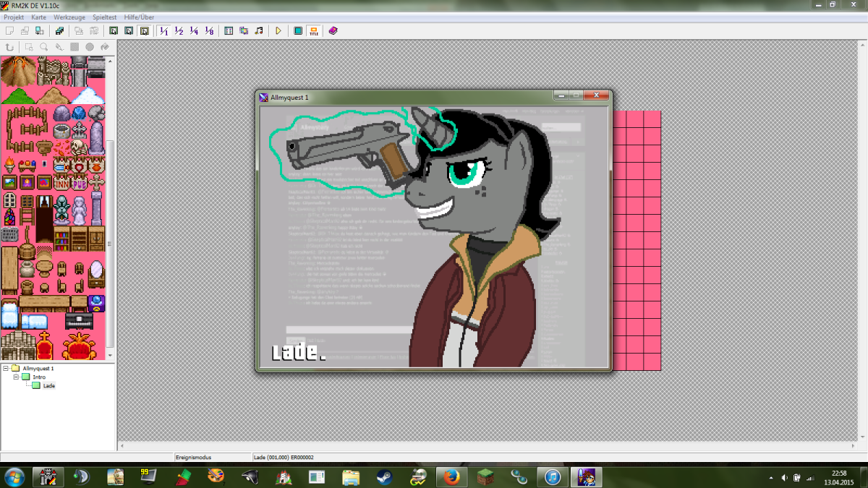Open the Karte menu
Viewport: 868px width, 488px height.
tap(38, 17)
